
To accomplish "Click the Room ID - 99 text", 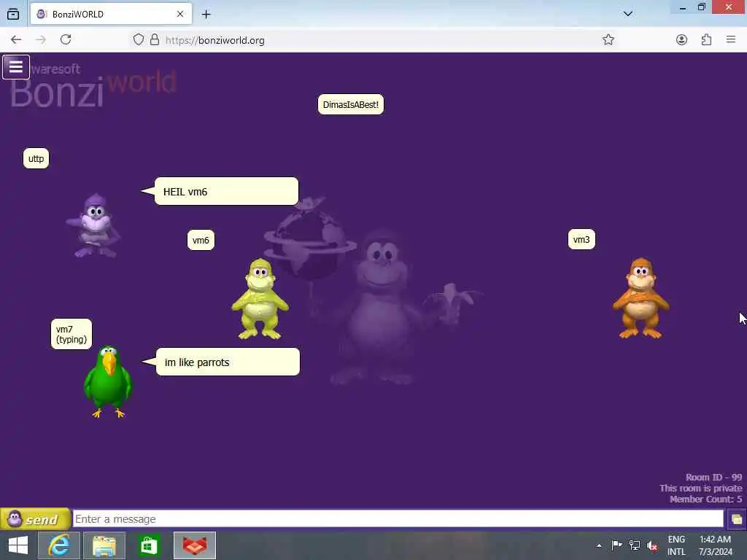I will [x=713, y=477].
